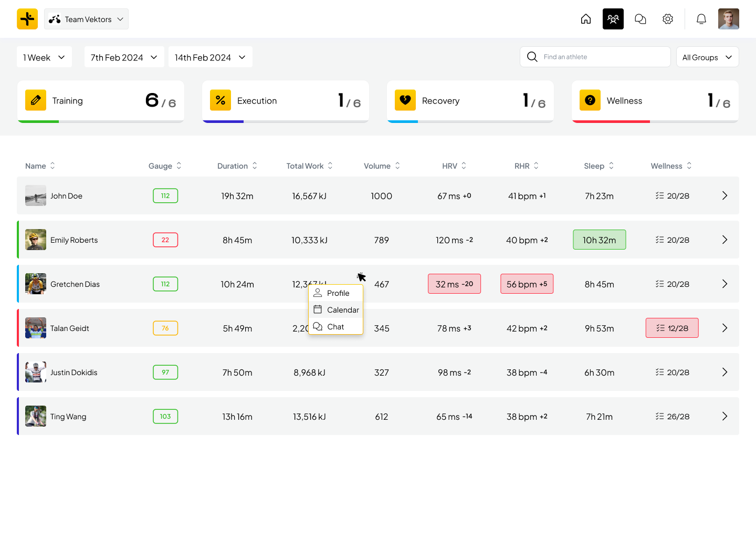Viewport: 756px width, 538px height.
Task: Sort by Gauge column arrows
Action: pyautogui.click(x=179, y=165)
